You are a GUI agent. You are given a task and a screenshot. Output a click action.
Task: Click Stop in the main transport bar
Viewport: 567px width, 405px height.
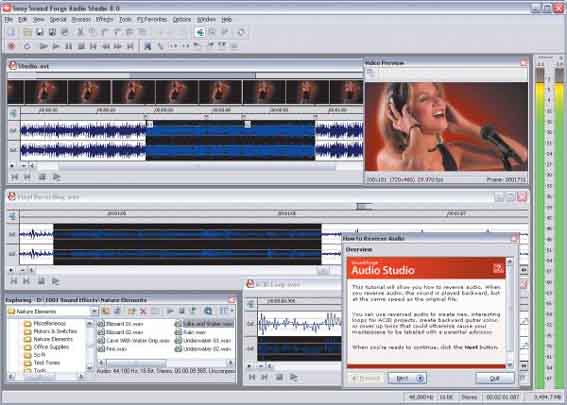[x=81, y=46]
